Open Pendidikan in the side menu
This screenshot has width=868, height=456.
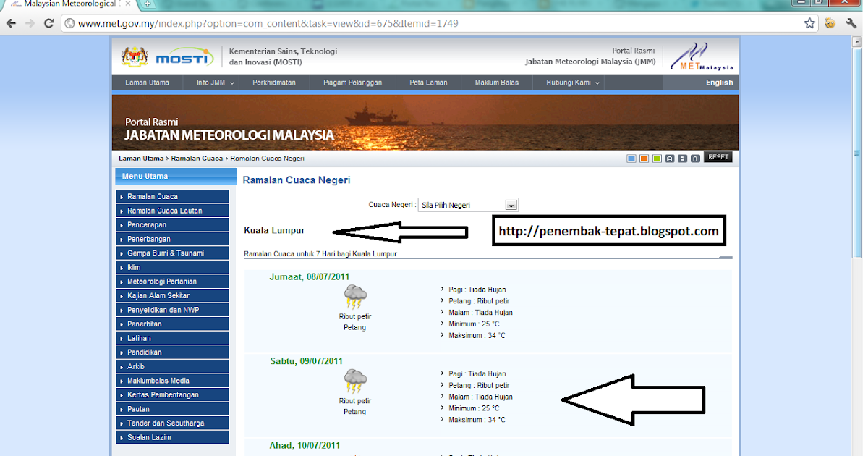172,352
